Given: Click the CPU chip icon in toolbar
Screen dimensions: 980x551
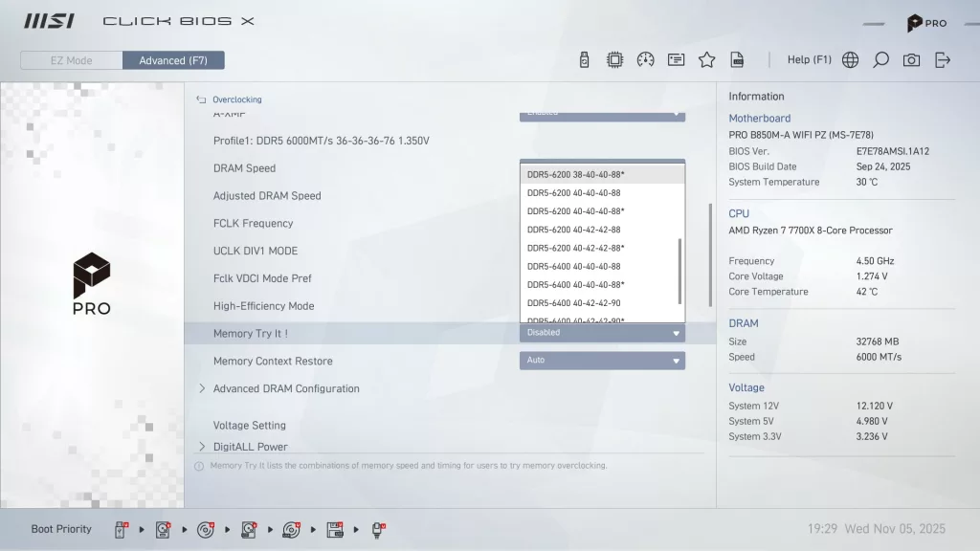Looking at the screenshot, I should [614, 60].
